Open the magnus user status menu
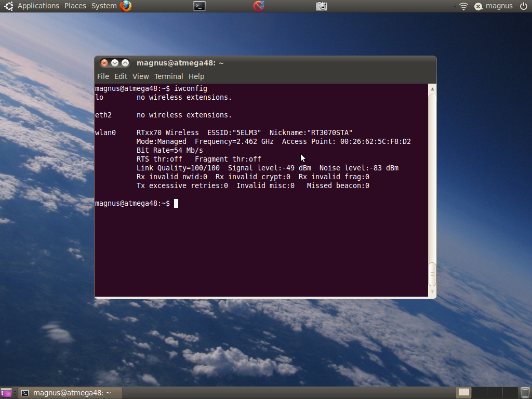532x399 pixels. [494, 6]
